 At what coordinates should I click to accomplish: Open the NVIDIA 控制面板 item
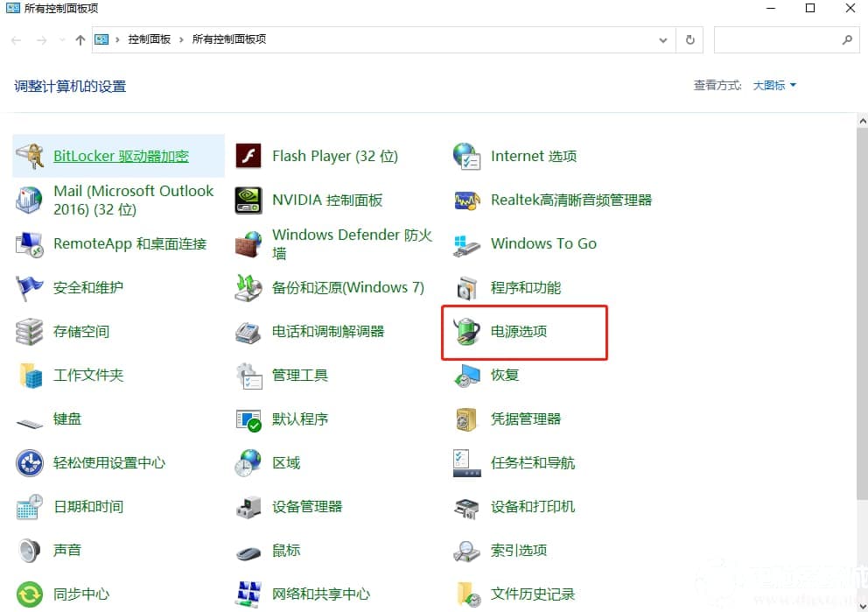pyautogui.click(x=327, y=200)
